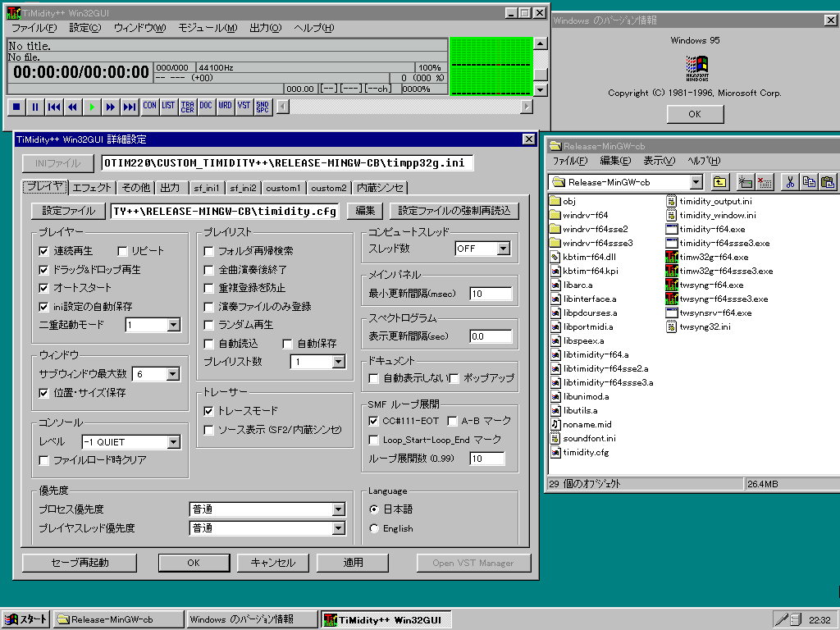Click ループ展開数 input field
This screenshot has height=630, width=840.
click(486, 459)
